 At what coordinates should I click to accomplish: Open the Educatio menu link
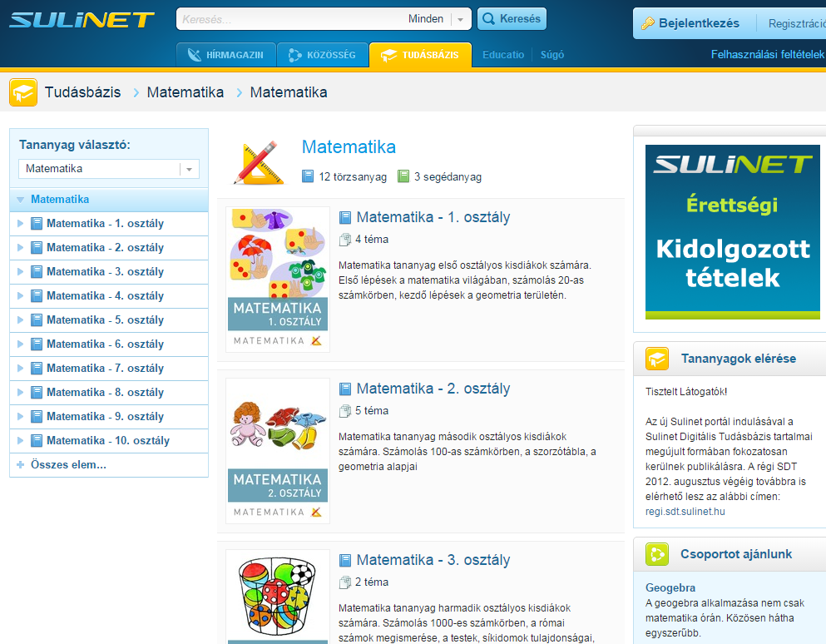pyautogui.click(x=503, y=55)
